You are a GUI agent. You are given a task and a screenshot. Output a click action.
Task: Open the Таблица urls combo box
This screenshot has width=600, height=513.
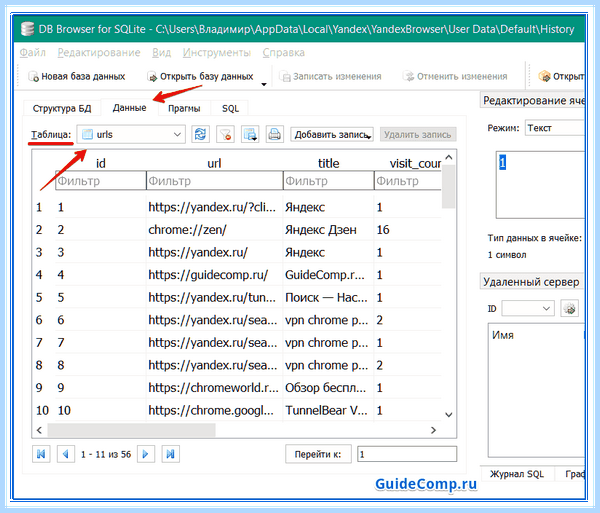[x=131, y=134]
